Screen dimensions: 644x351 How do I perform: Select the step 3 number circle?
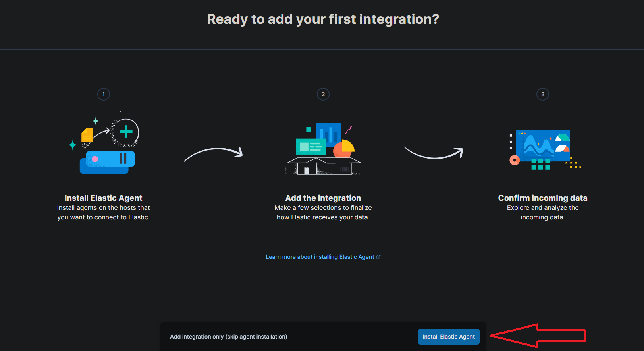pyautogui.click(x=543, y=94)
